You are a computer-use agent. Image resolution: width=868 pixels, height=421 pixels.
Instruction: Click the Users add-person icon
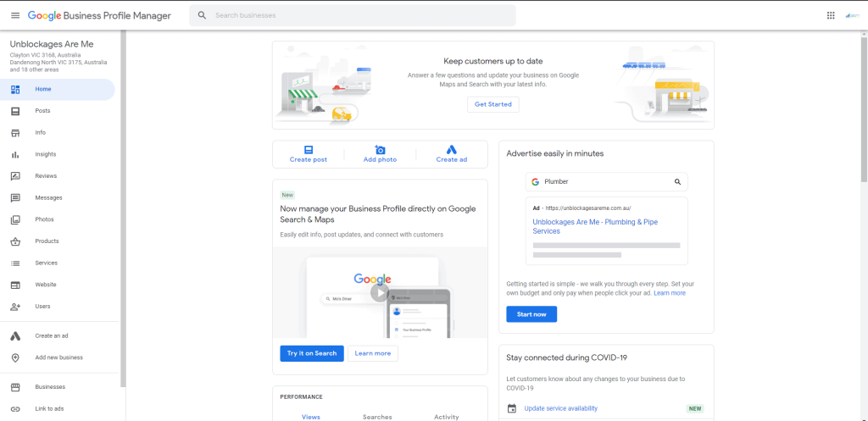click(15, 307)
